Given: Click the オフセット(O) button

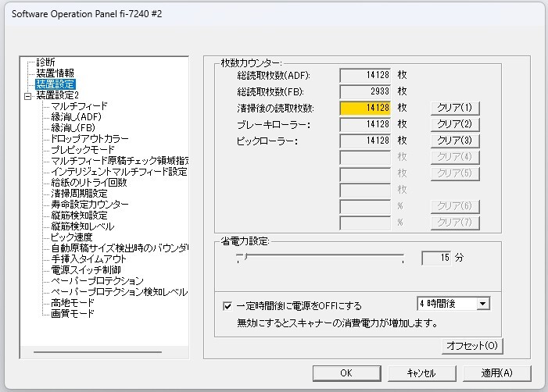Looking at the screenshot, I should click(471, 345).
